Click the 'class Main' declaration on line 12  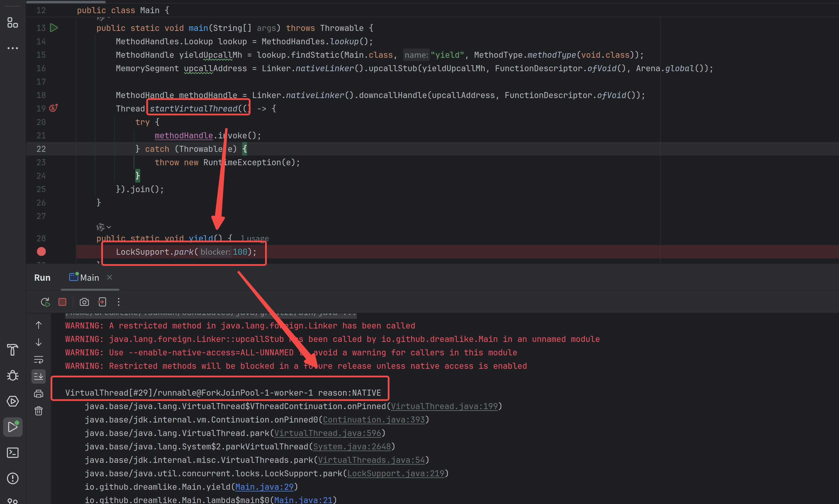135,11
